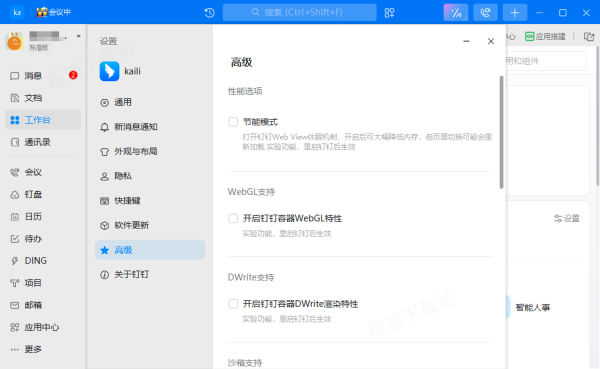Open the message history clock icon
The image size is (600, 369).
pyautogui.click(x=209, y=13)
